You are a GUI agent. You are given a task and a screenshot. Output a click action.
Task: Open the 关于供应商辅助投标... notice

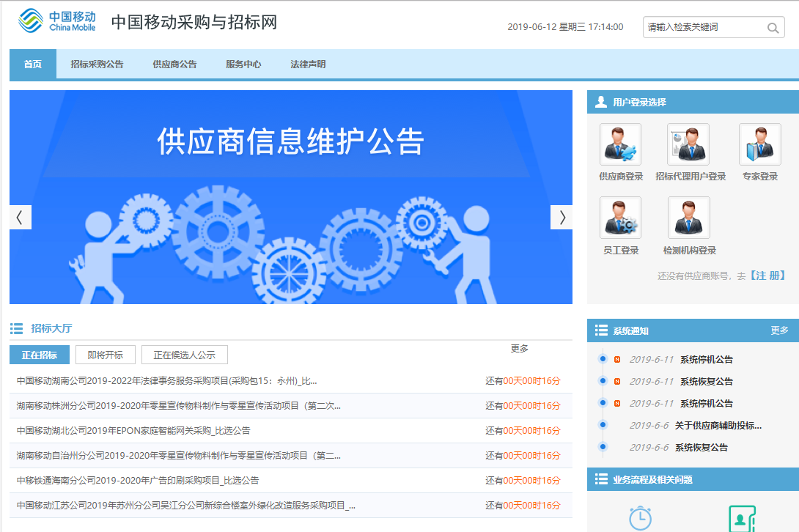coord(718,425)
